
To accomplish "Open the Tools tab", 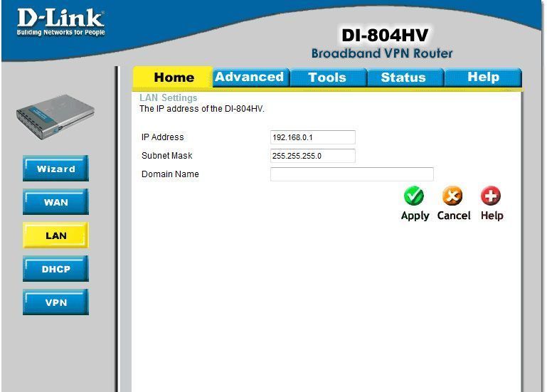I will [x=328, y=77].
